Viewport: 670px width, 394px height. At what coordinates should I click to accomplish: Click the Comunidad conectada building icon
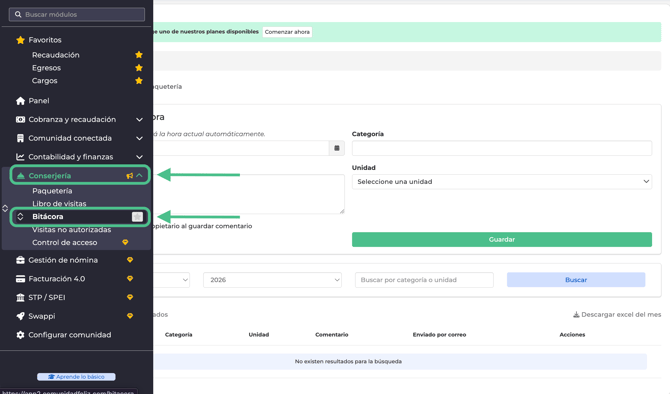[x=20, y=138]
